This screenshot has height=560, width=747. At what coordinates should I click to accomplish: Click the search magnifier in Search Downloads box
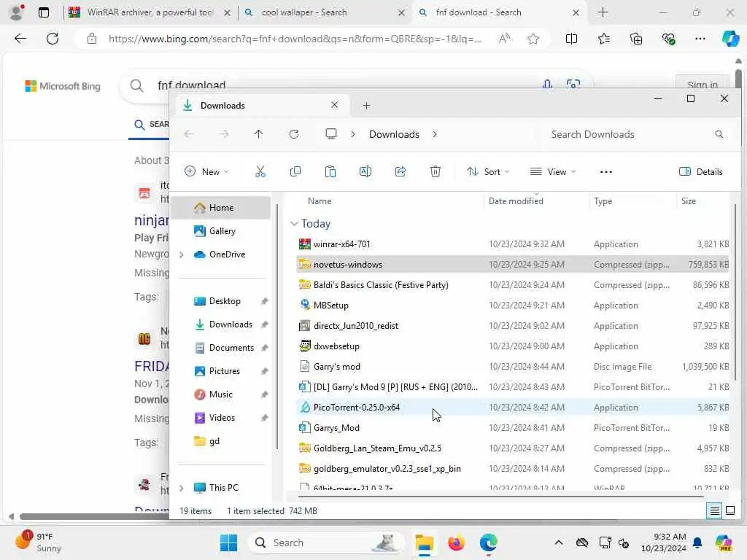[719, 134]
